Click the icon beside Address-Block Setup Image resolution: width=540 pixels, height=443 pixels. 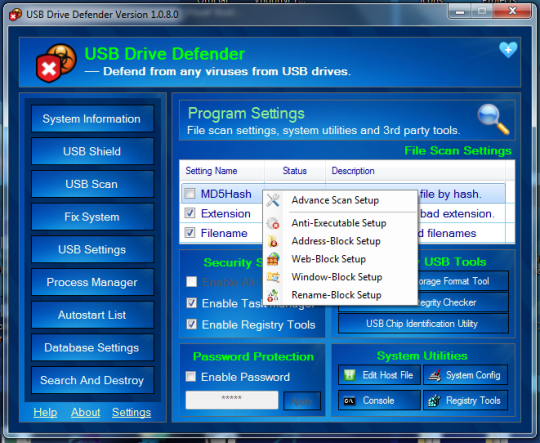point(273,241)
